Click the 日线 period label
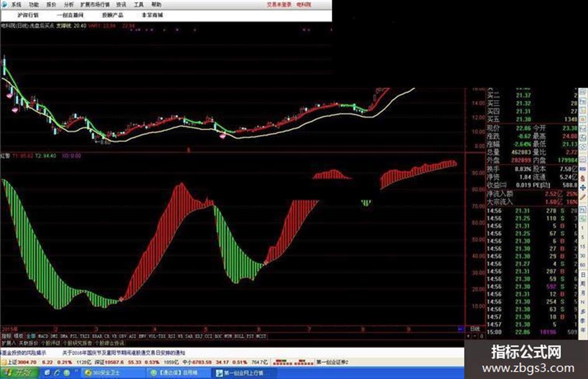 pos(475,329)
